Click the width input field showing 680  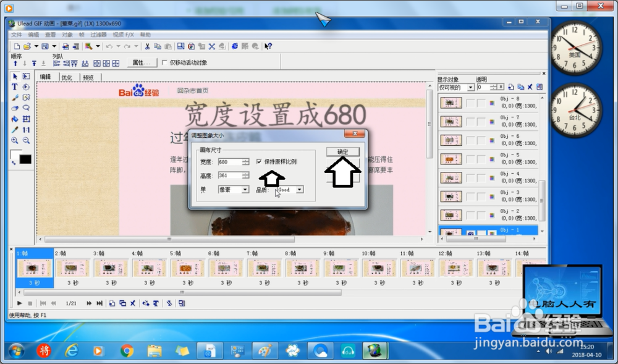(230, 161)
